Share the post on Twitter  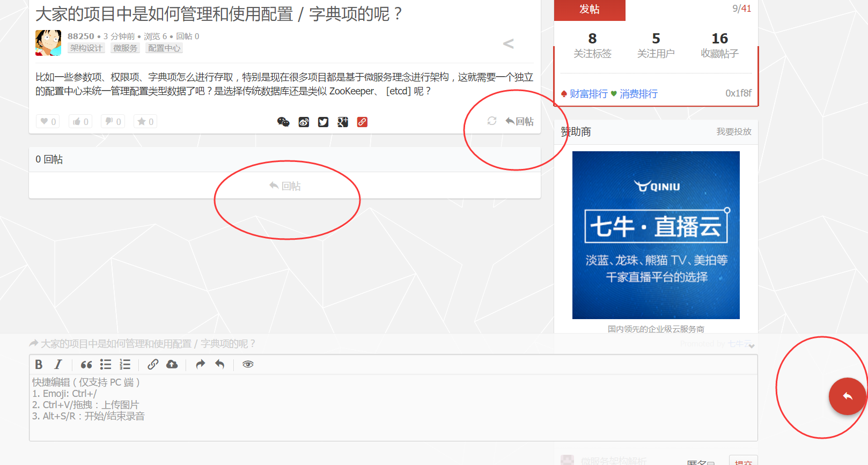323,122
